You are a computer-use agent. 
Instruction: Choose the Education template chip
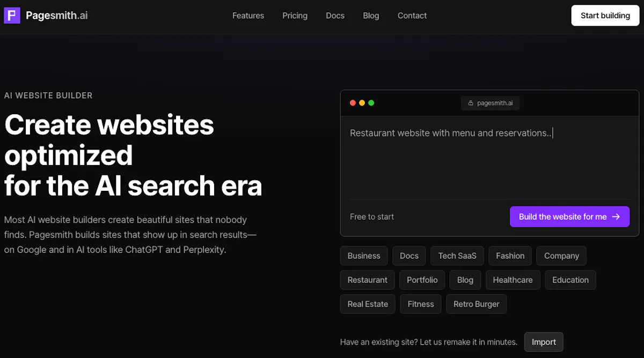tap(570, 280)
